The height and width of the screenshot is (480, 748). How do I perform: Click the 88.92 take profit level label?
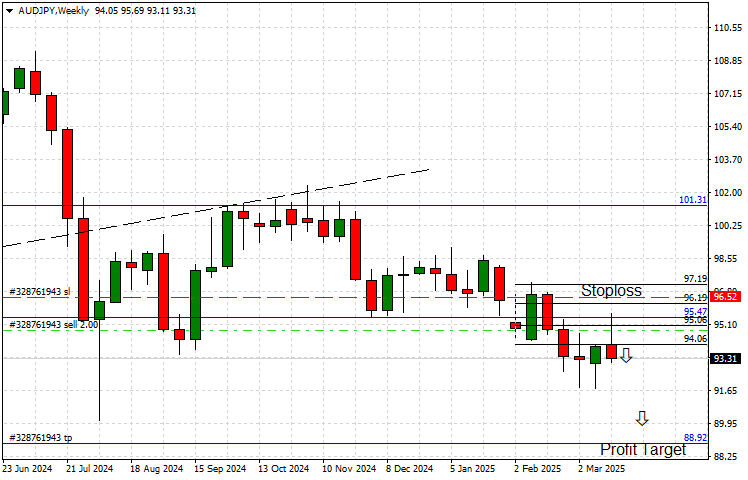695,438
